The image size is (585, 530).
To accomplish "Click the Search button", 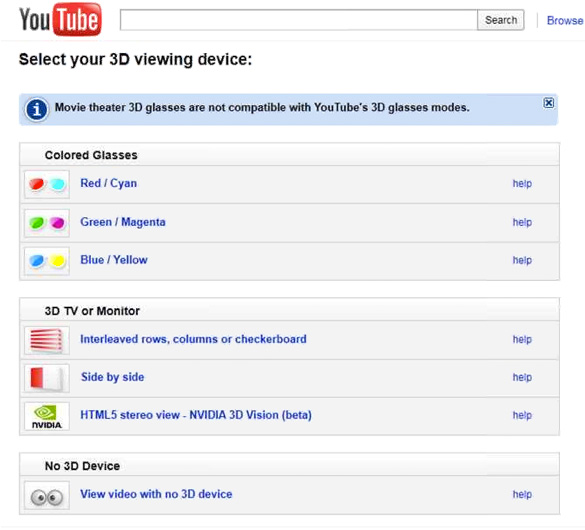I will (x=501, y=20).
